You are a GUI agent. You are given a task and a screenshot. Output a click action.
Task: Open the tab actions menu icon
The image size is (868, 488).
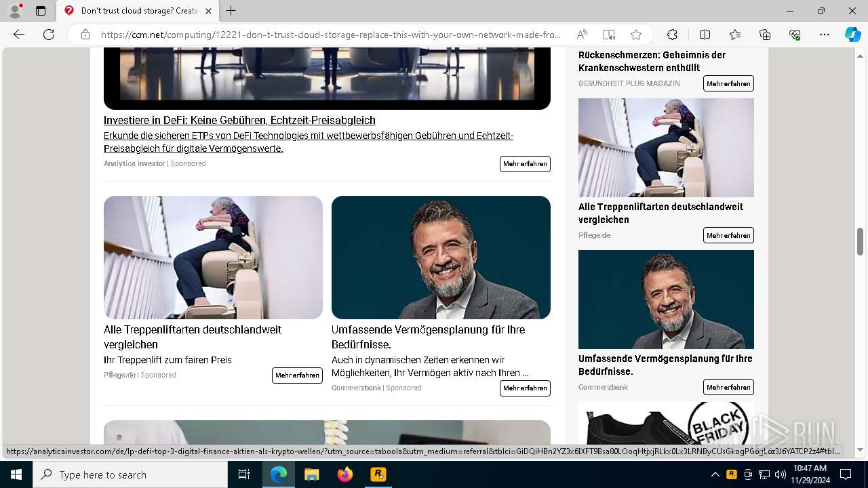tap(41, 11)
